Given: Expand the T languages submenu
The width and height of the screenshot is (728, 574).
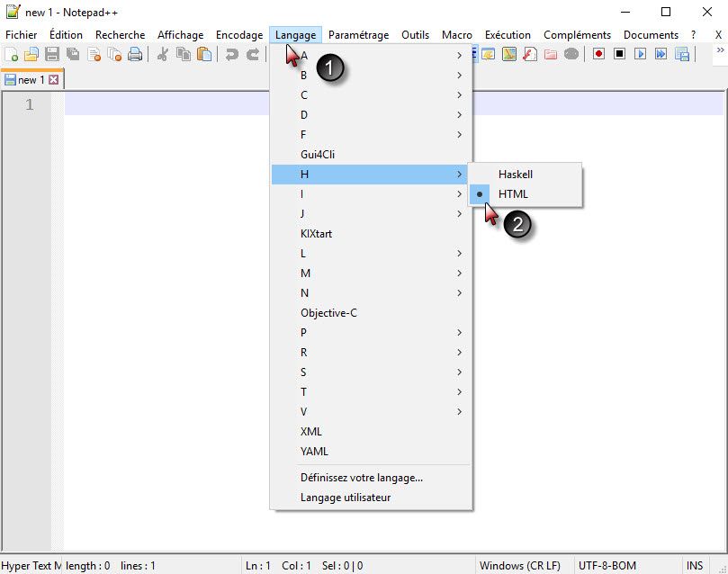Looking at the screenshot, I should pyautogui.click(x=372, y=392).
